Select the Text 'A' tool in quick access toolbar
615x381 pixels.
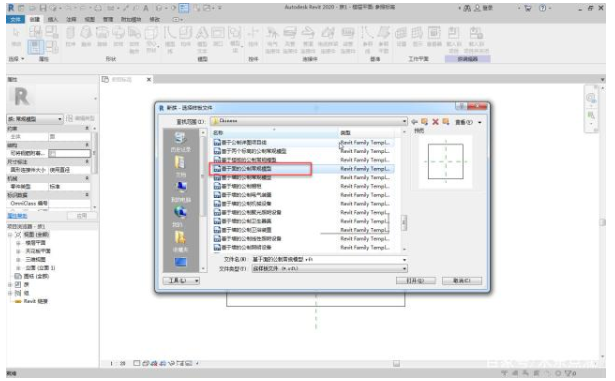point(146,7)
